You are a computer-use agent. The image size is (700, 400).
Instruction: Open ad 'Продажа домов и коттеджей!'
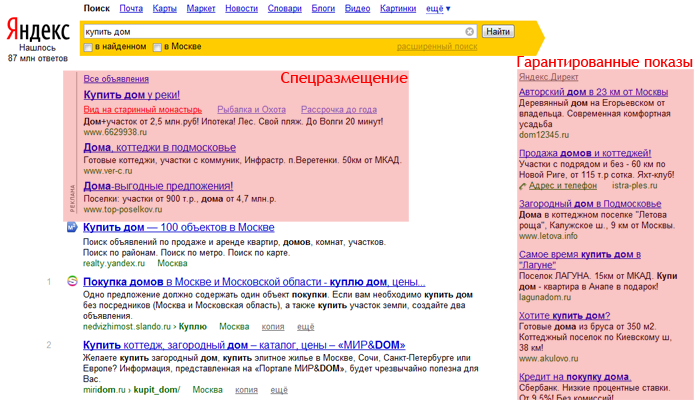[585, 154]
